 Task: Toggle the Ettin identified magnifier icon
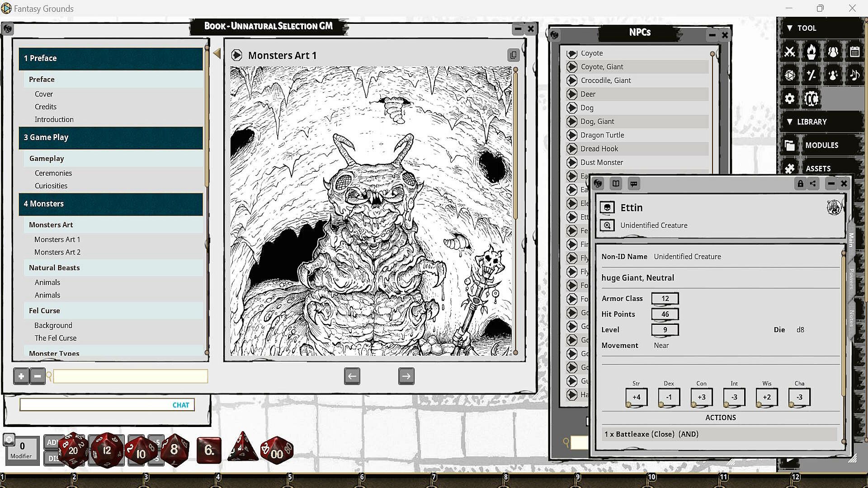pyautogui.click(x=607, y=225)
